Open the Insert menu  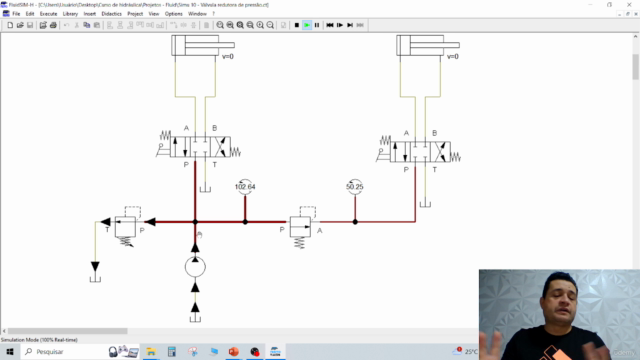89,14
